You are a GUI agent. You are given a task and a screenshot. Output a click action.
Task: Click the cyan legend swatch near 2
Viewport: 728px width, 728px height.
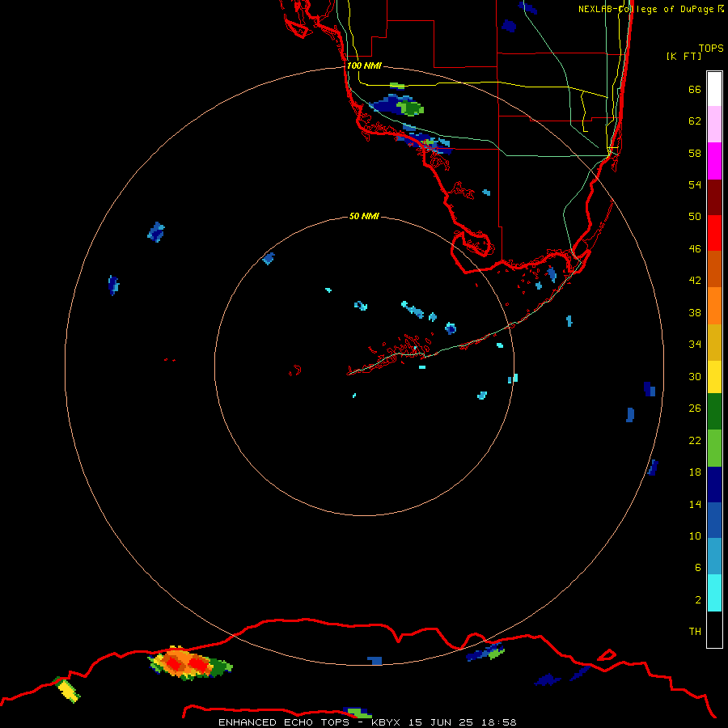(x=714, y=593)
